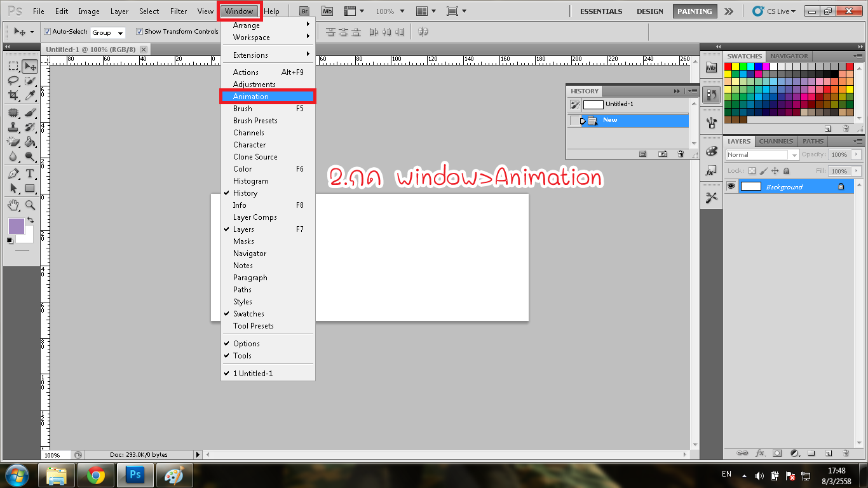Screen dimensions: 868x488
Task: Select the Eraser tool
Action: click(13, 142)
